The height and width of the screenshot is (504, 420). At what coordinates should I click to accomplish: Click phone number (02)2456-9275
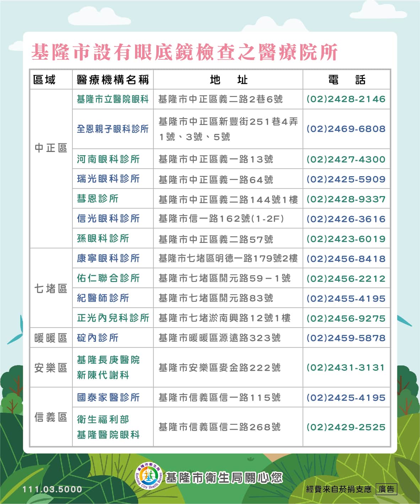346,318
